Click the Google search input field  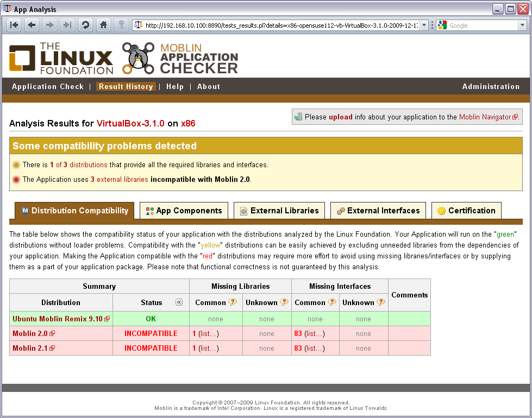pyautogui.click(x=483, y=26)
